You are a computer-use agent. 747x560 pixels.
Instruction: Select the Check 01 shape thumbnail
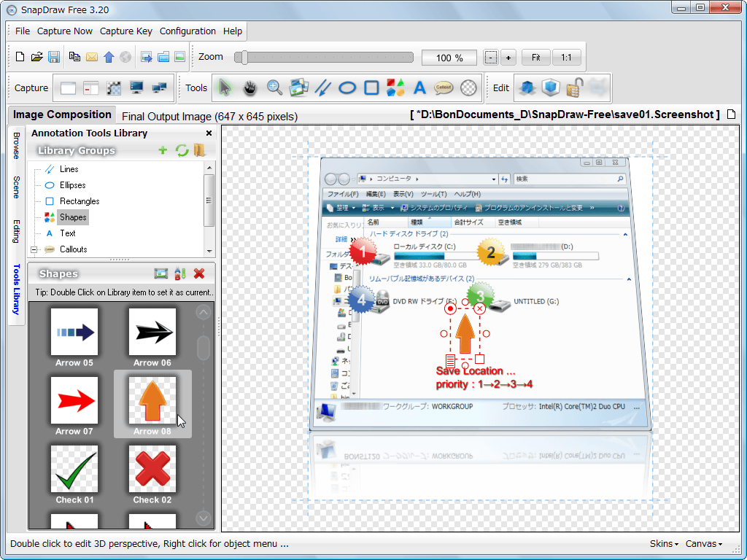click(74, 470)
